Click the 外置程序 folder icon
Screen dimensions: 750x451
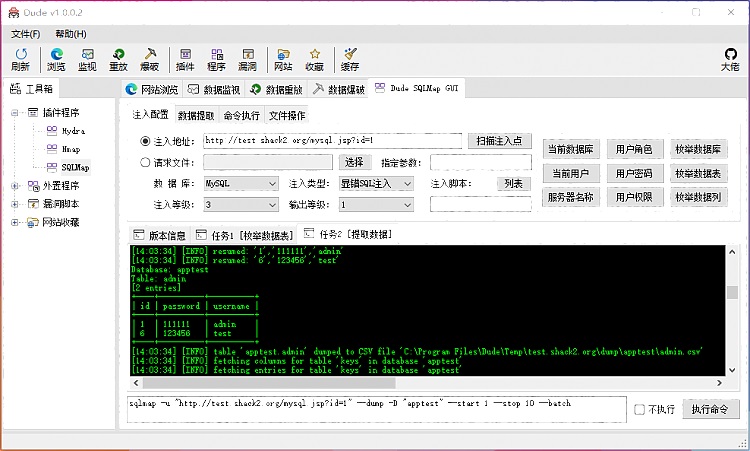tap(33, 186)
